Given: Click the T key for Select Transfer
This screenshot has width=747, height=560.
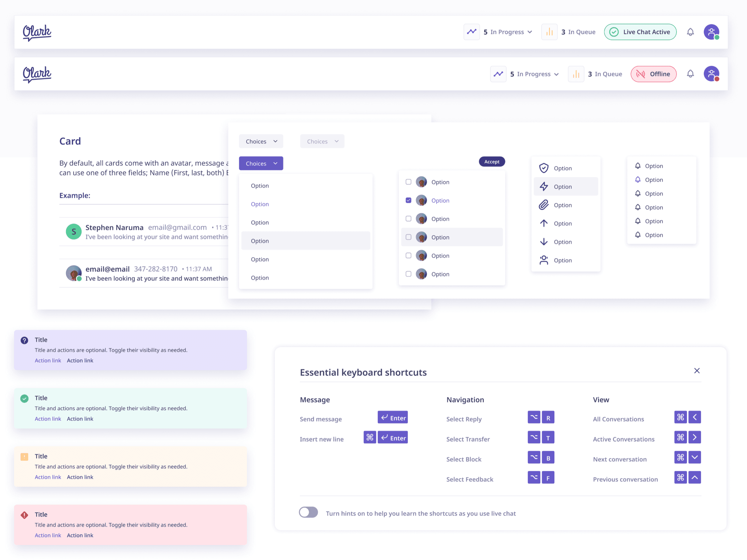Looking at the screenshot, I should pyautogui.click(x=548, y=437).
